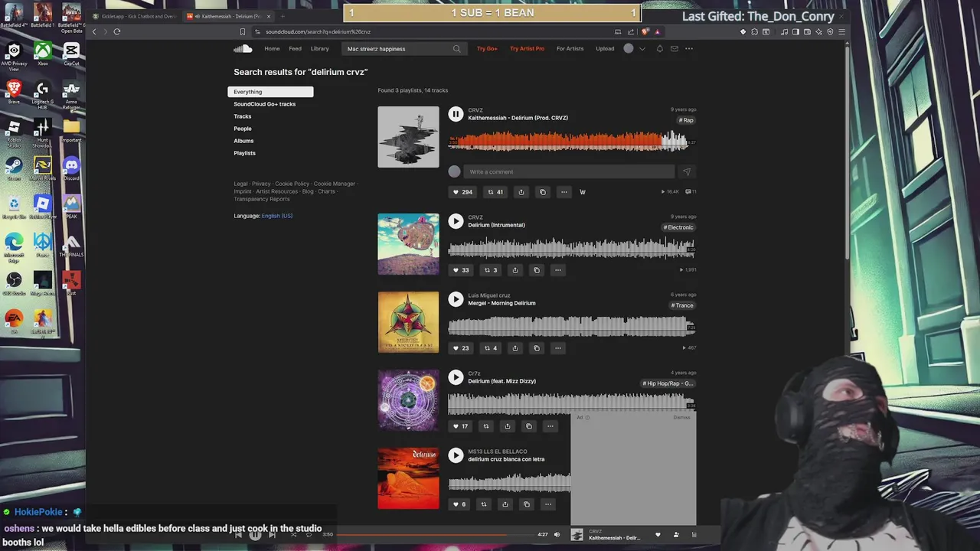Send the comment with the paper plane button
The width and height of the screenshot is (980, 551).
[686, 171]
